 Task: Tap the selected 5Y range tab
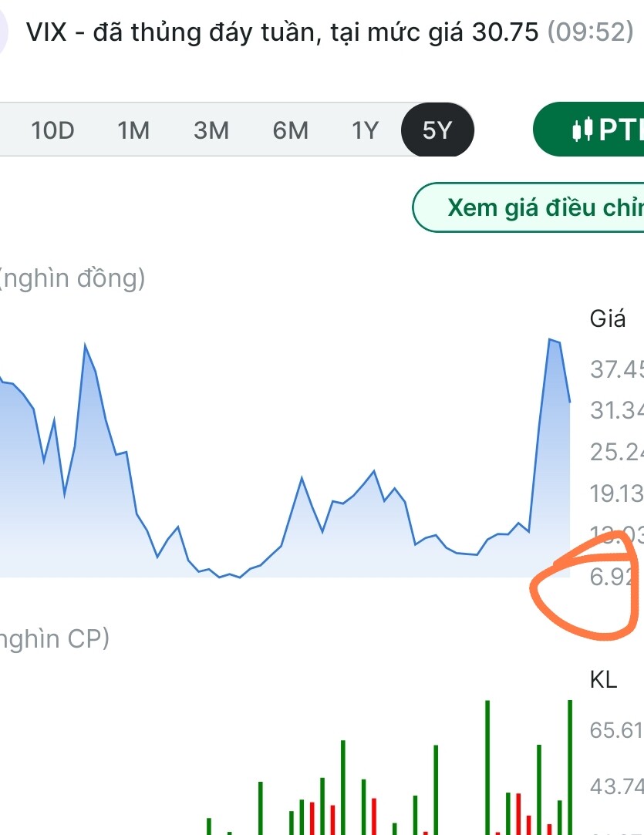[437, 130]
